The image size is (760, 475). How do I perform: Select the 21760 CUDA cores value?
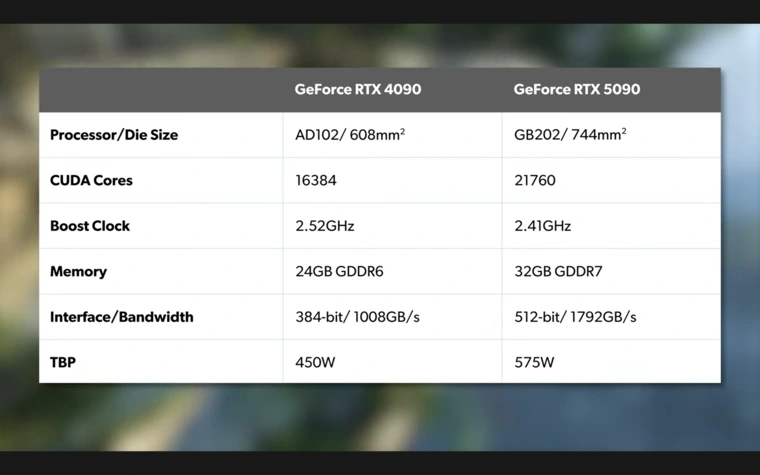click(535, 181)
